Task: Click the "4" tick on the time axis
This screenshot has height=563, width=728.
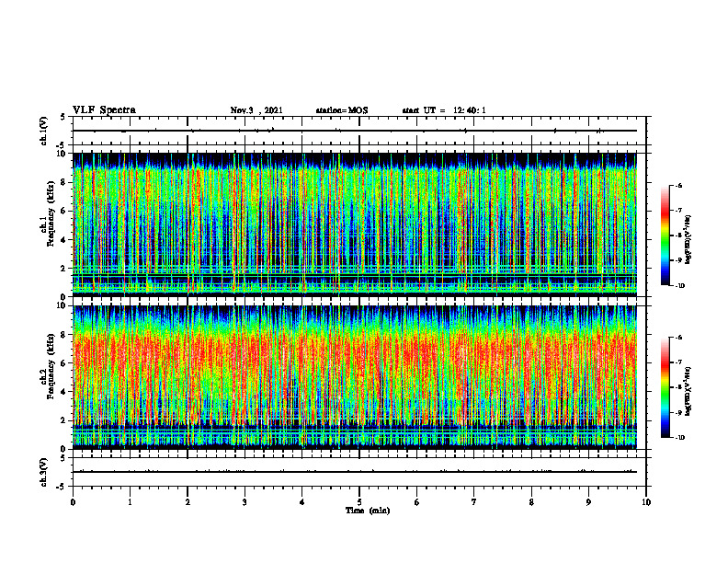Action: pyautogui.click(x=302, y=502)
